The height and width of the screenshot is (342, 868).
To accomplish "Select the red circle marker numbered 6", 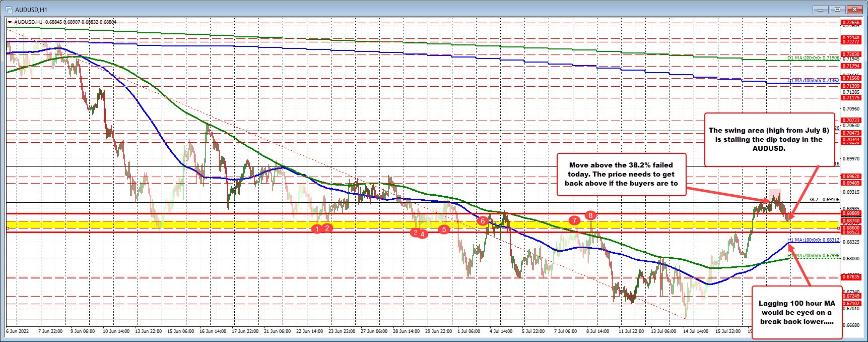I will [x=483, y=221].
